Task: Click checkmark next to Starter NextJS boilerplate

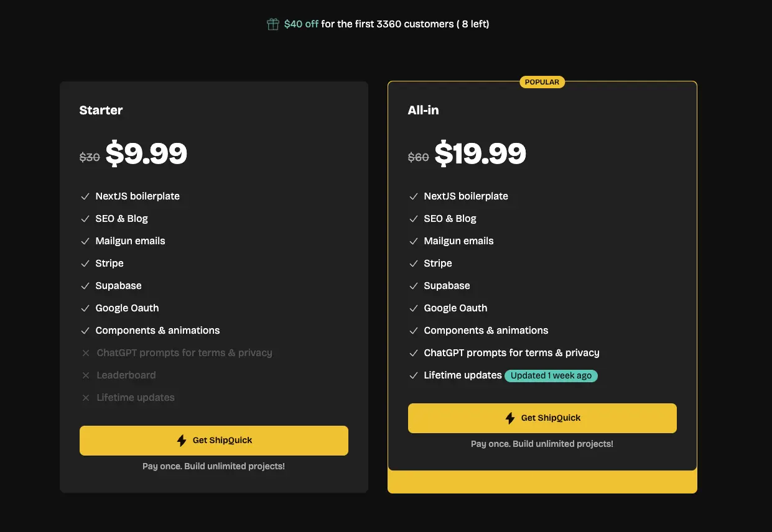Action: pyautogui.click(x=85, y=196)
